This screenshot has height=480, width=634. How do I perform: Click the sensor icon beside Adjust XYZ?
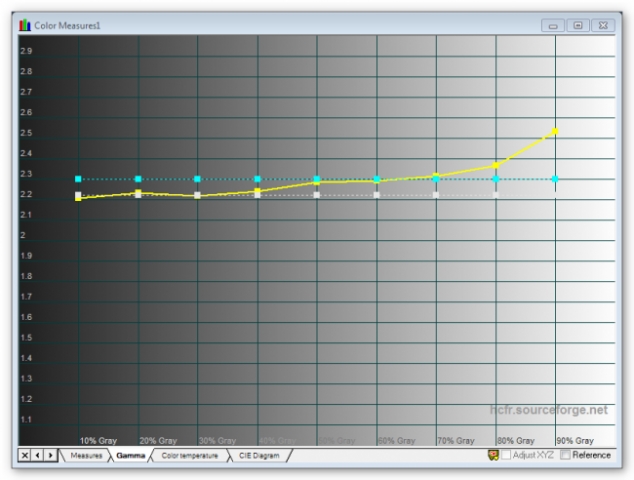click(492, 456)
